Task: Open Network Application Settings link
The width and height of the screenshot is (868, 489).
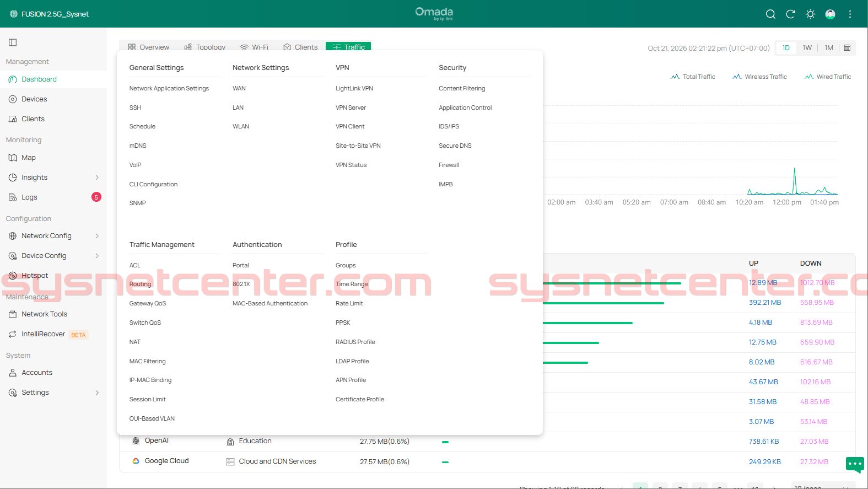Action: coord(169,88)
